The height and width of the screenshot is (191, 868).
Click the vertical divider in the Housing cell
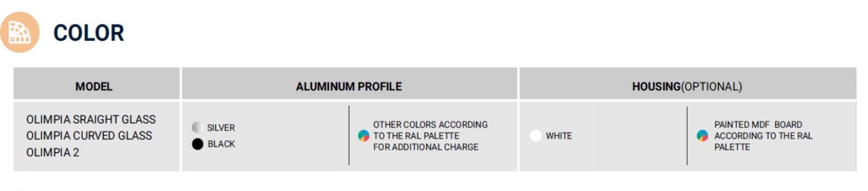(x=687, y=136)
